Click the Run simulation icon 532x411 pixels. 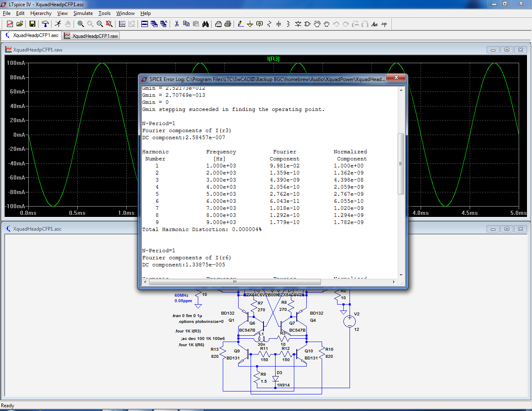[x=58, y=24]
